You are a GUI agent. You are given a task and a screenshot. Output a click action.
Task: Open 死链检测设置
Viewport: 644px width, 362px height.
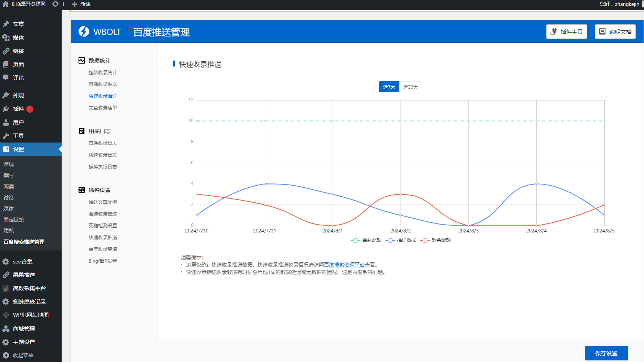[x=103, y=226]
